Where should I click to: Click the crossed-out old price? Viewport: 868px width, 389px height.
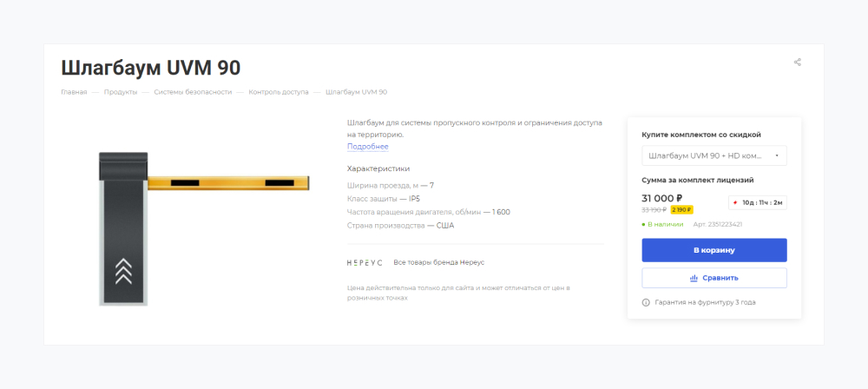pyautogui.click(x=654, y=209)
